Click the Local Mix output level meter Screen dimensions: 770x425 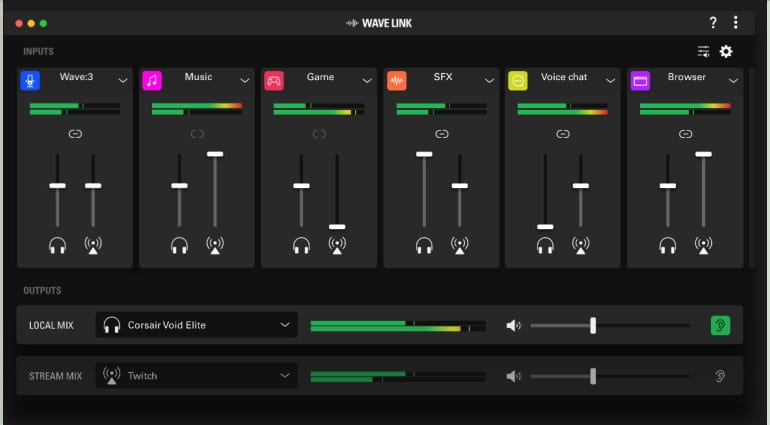[x=398, y=326]
